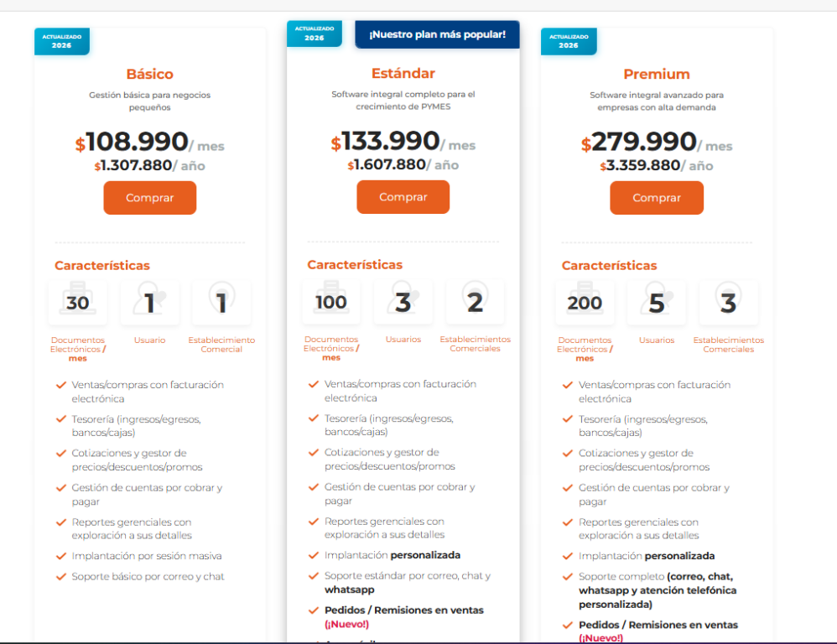Select the 1 Usuario icon in Básico

(x=150, y=303)
